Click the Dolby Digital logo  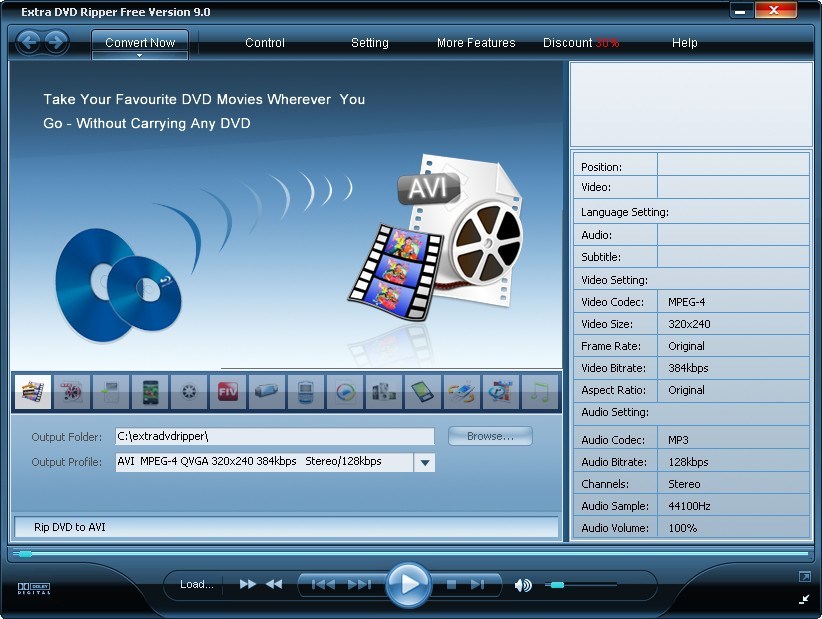34,588
